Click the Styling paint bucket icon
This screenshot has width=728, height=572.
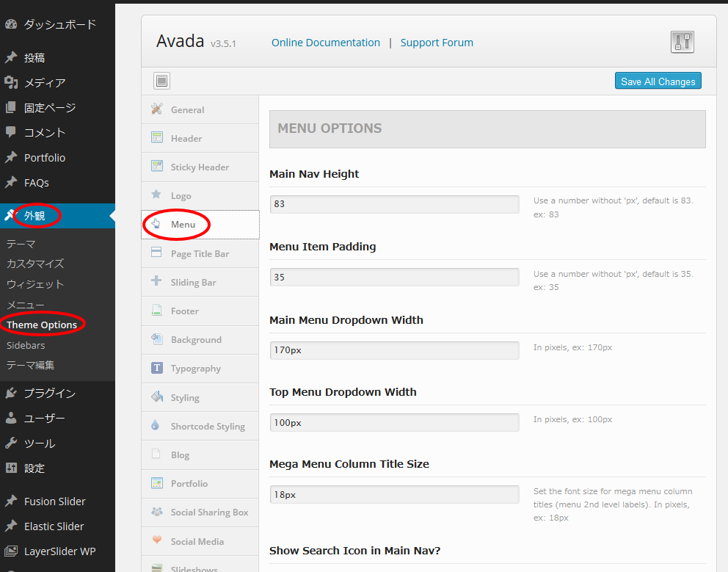pyautogui.click(x=156, y=397)
